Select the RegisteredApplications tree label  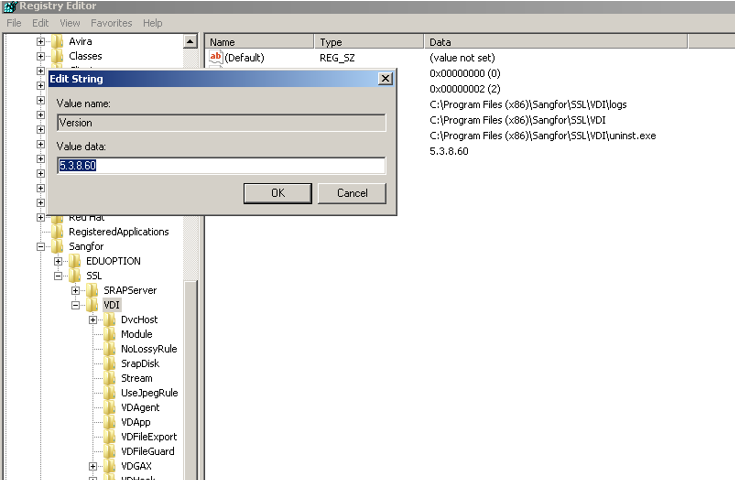tap(119, 232)
